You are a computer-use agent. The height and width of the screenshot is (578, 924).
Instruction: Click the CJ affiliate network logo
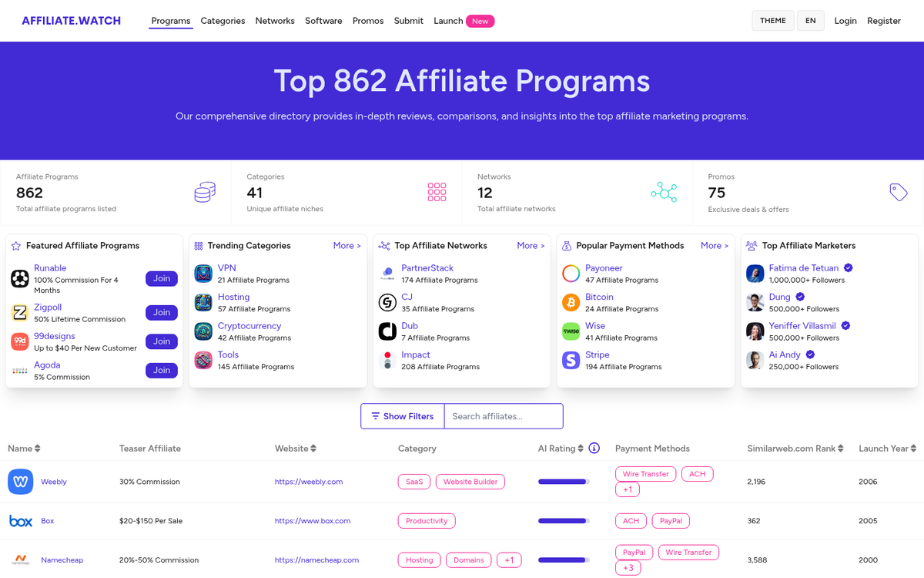click(387, 302)
